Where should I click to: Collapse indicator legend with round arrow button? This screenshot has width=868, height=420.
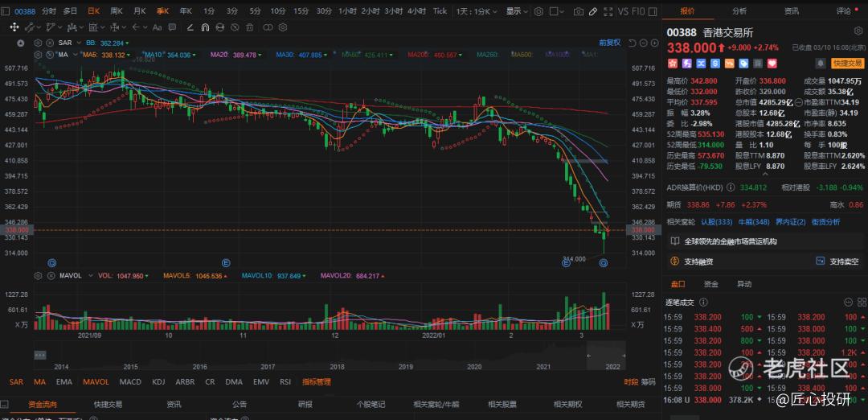[x=20, y=43]
